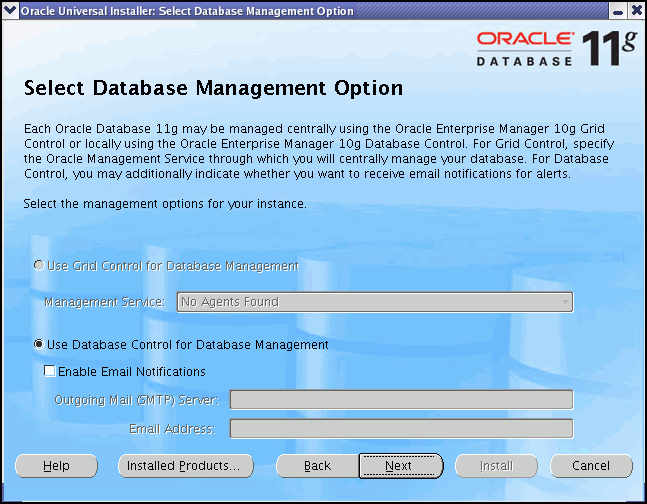Enable Email Notifications checkbox
This screenshot has height=504, width=647.
pyautogui.click(x=50, y=372)
